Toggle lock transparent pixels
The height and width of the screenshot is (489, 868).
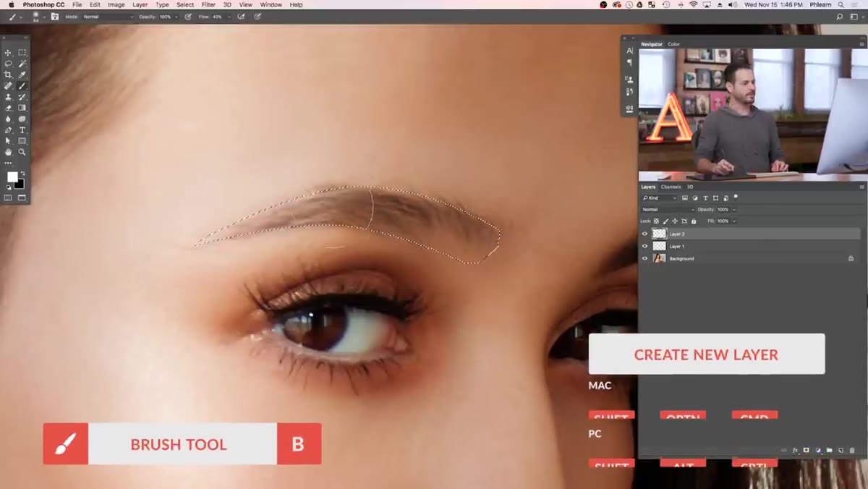(657, 221)
